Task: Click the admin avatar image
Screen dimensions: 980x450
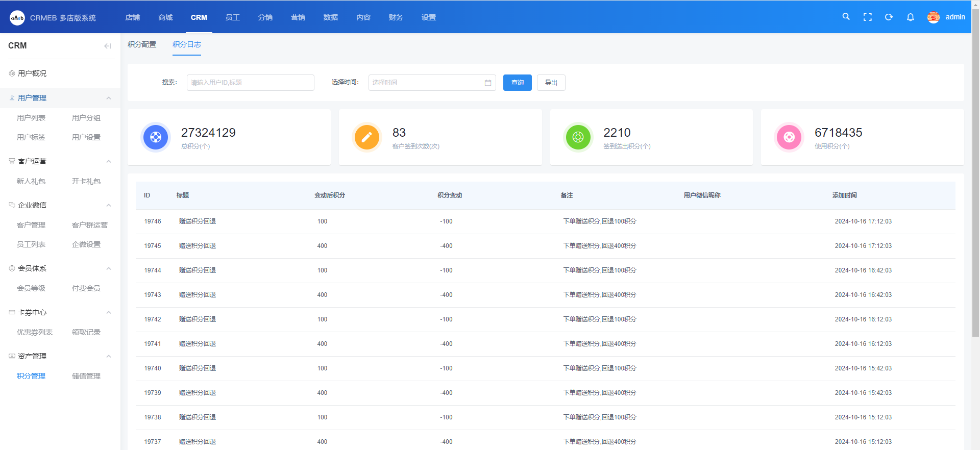Action: [933, 17]
